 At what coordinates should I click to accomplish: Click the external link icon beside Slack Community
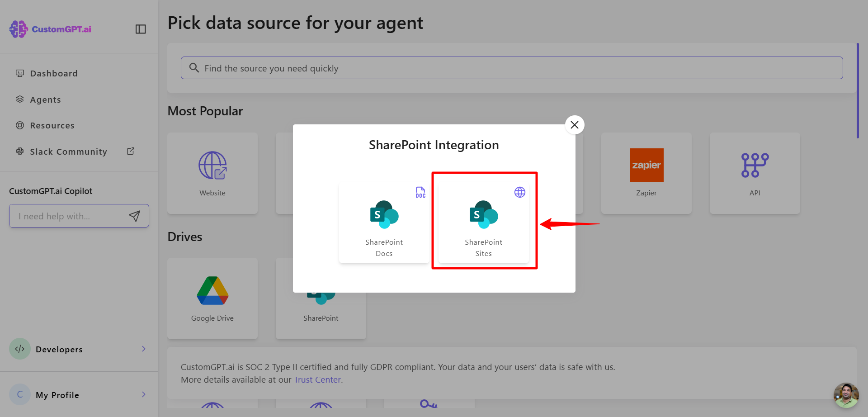(131, 151)
